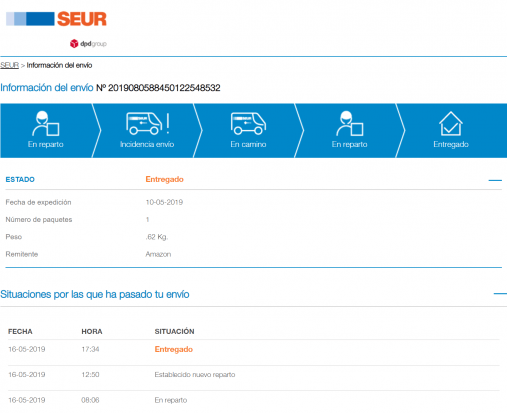Click the orange Entregado status next to ESTADO
The height and width of the screenshot is (413, 507).
(165, 179)
